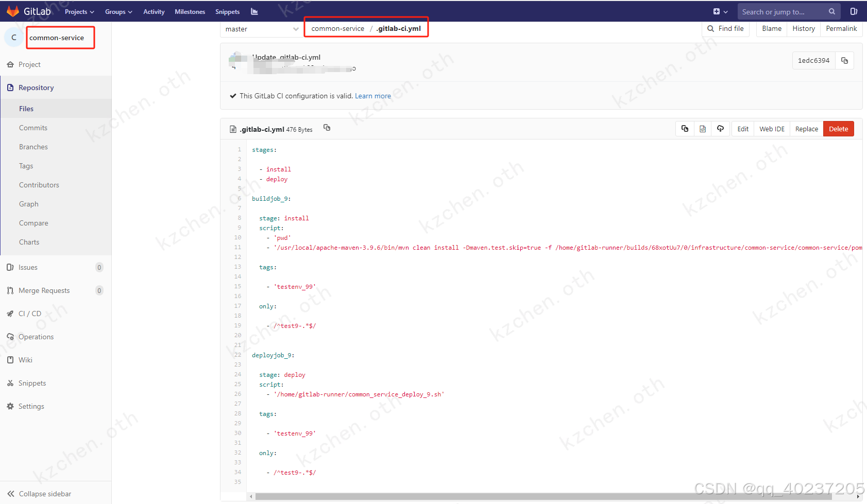Click the CI / CD rocket icon
The image size is (867, 504).
click(10, 314)
